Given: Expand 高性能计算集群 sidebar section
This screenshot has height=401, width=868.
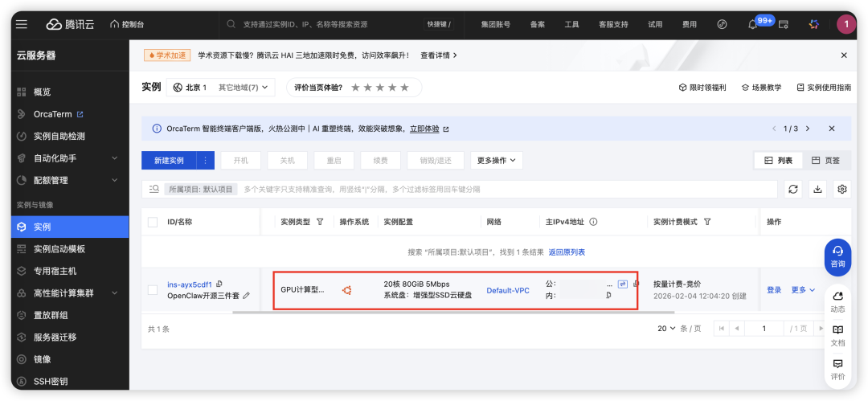Looking at the screenshot, I should (70, 293).
